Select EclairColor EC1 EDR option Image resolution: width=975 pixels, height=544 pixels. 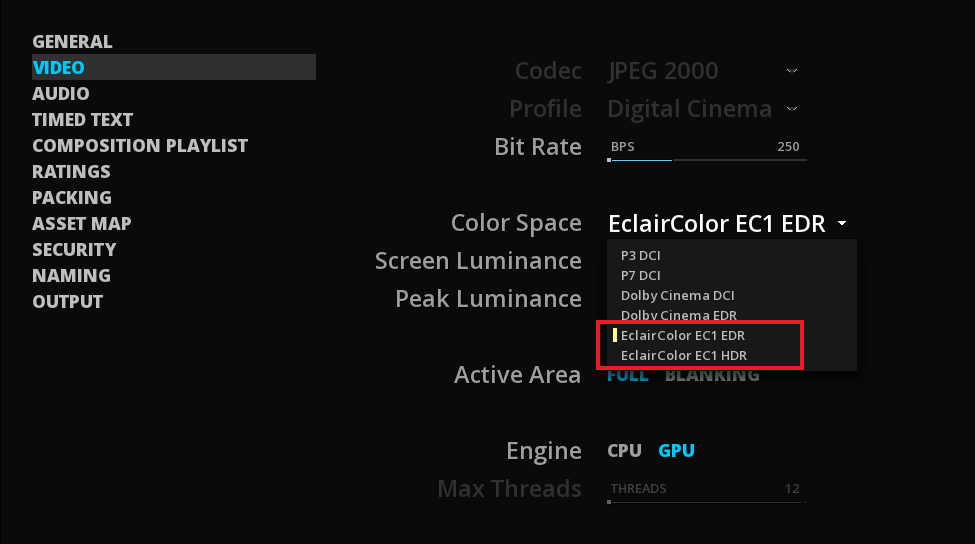coord(683,336)
